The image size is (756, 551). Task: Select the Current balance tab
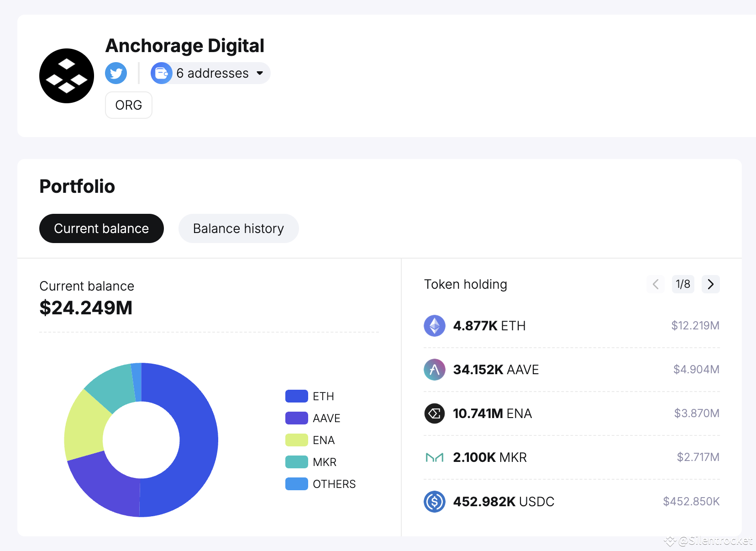[x=101, y=228]
